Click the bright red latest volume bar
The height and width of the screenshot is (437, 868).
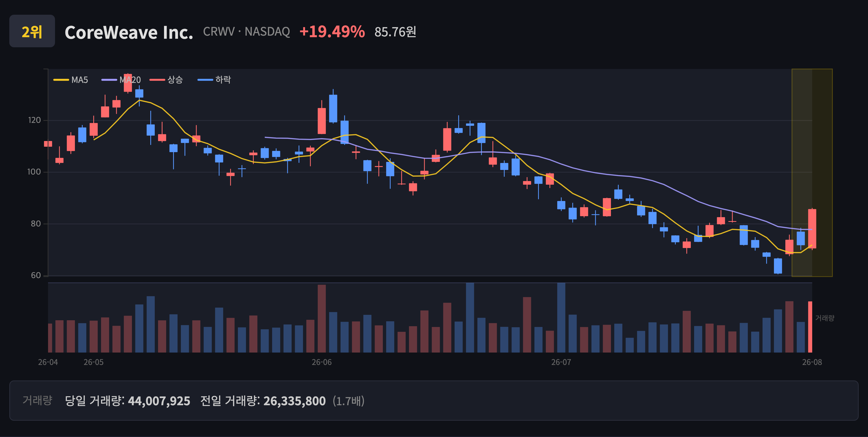(x=810, y=327)
